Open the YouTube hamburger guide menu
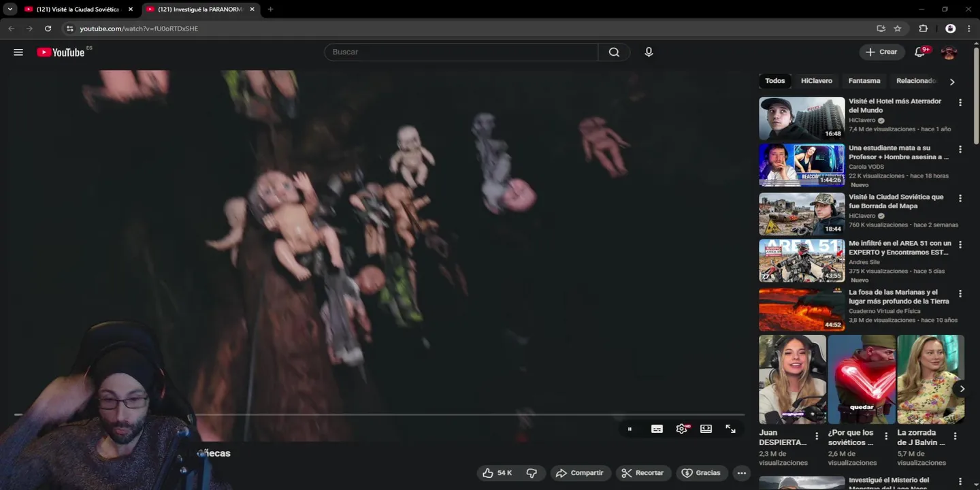The width and height of the screenshot is (980, 490). coord(18,52)
